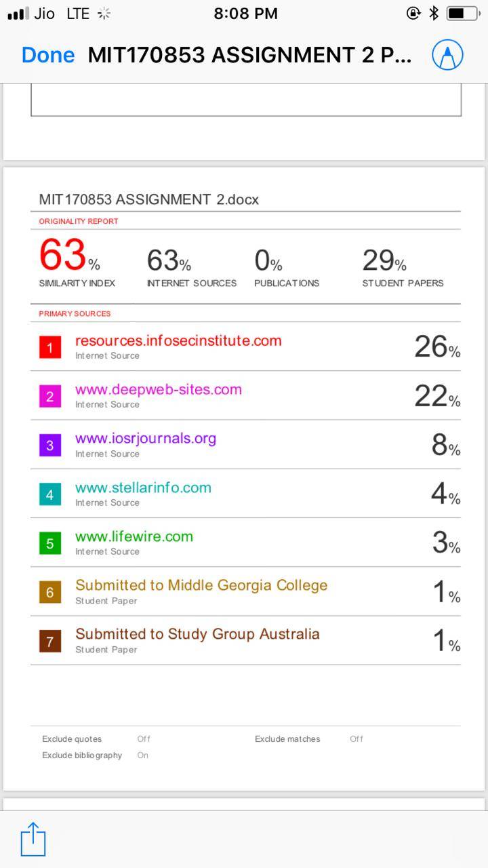Tap Done to close the preview
Image resolution: width=488 pixels, height=868 pixels.
click(x=48, y=55)
